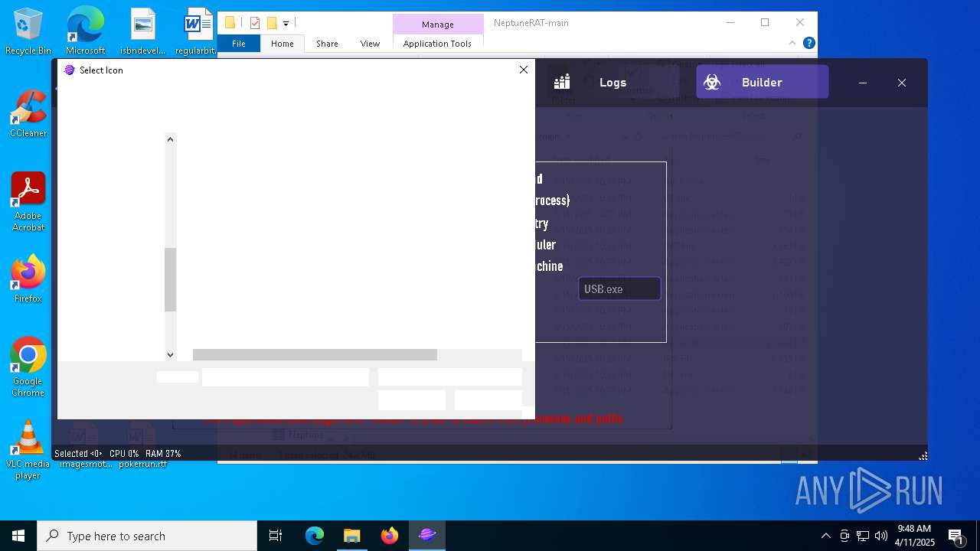Screen dimensions: 980x551
Task: Click the USB.exe filename field
Action: pos(619,289)
